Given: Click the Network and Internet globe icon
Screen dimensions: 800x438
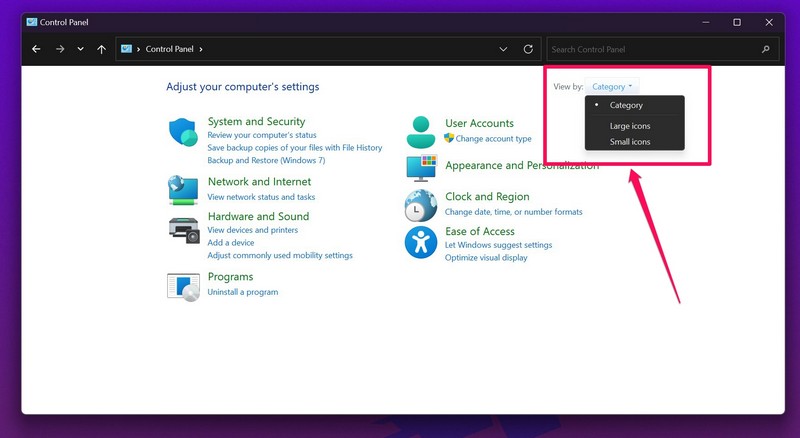Looking at the screenshot, I should (x=183, y=189).
